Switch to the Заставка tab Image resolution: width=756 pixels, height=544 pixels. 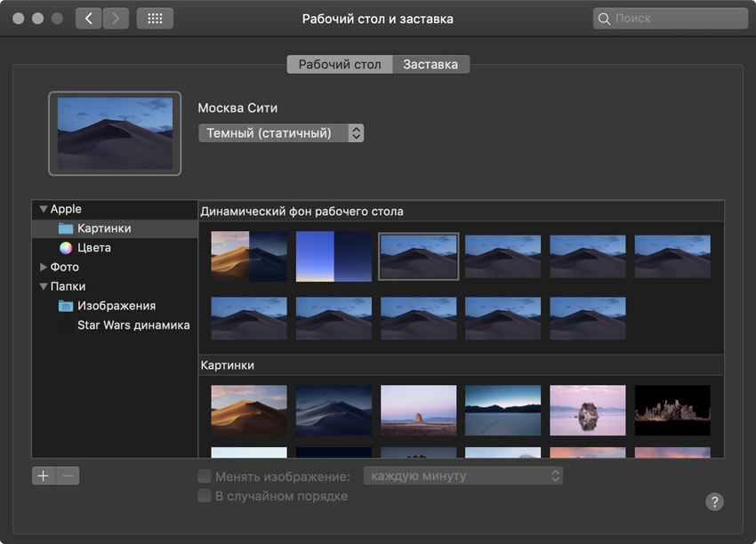pos(430,64)
